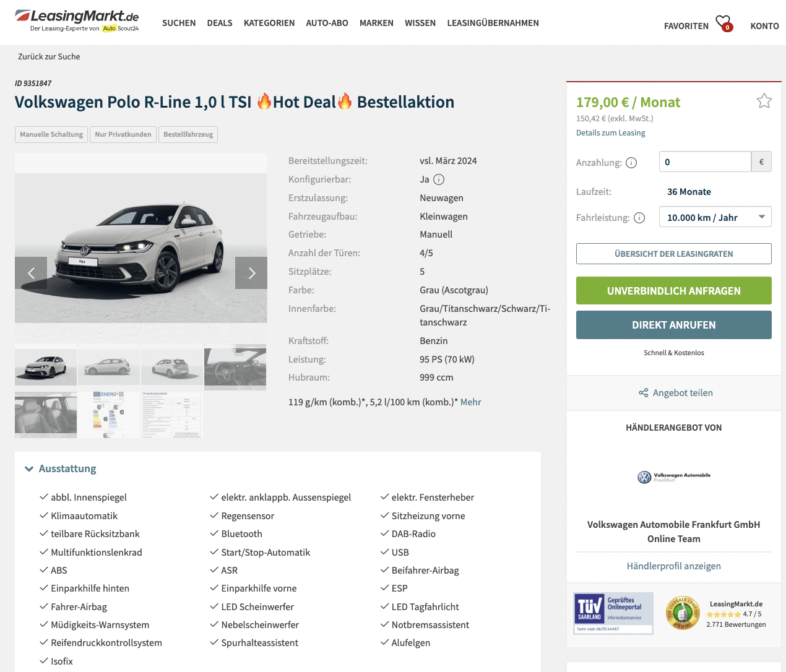Go to previous car image arrow
The width and height of the screenshot is (786, 672).
click(31, 273)
